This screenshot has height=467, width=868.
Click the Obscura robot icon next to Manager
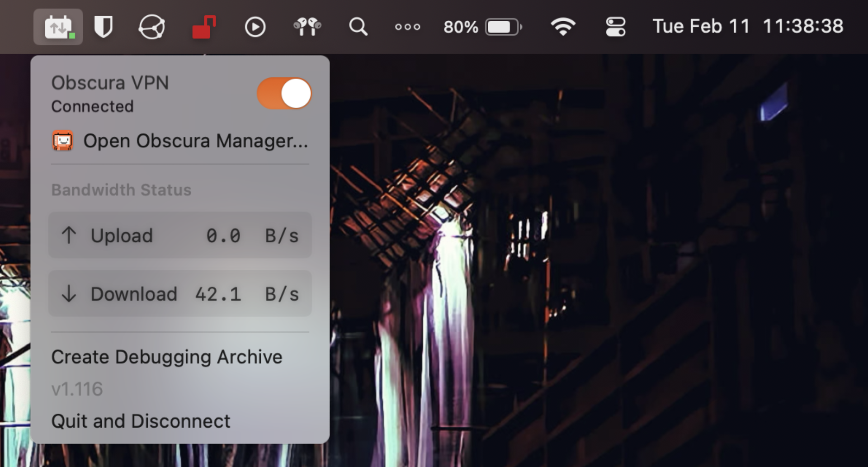(62, 141)
